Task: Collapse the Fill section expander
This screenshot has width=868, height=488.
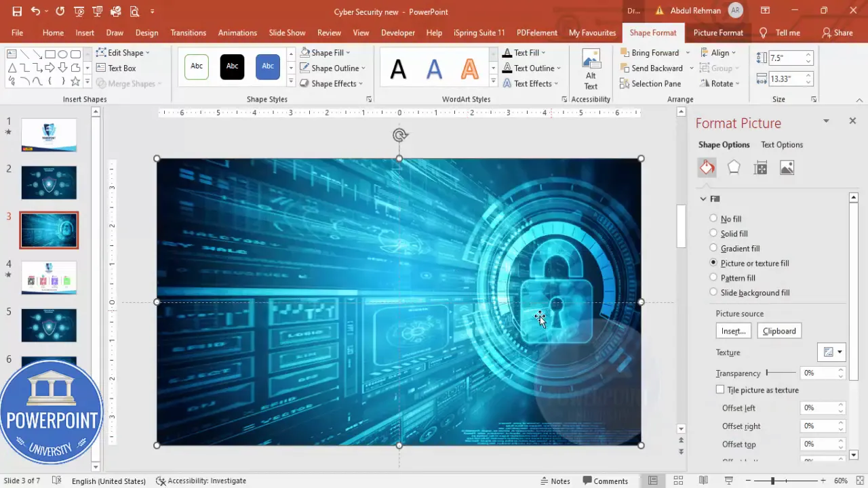Action: point(703,199)
